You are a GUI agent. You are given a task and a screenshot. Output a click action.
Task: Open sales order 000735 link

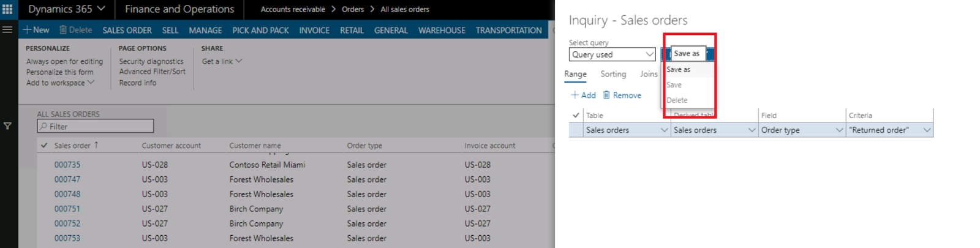point(67,165)
